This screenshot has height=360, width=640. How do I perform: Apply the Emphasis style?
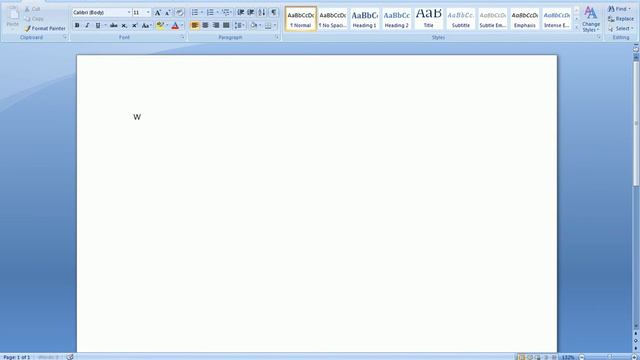[x=524, y=19]
